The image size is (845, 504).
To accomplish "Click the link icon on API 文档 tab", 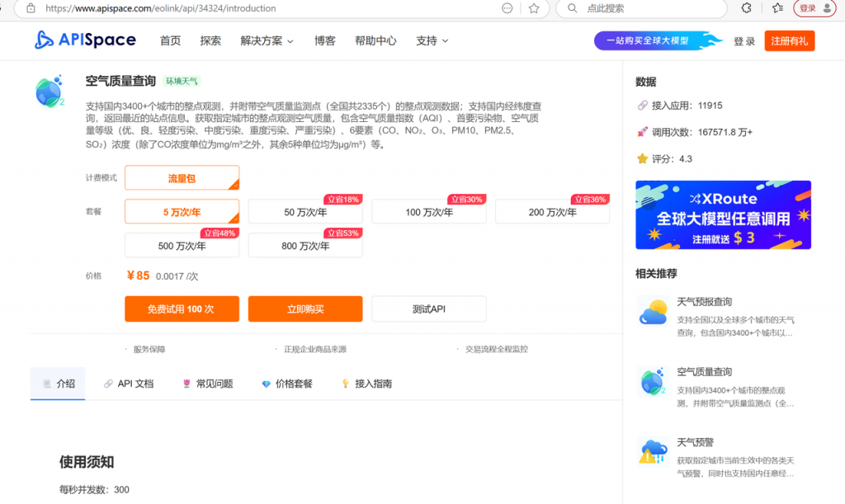I will 108,384.
